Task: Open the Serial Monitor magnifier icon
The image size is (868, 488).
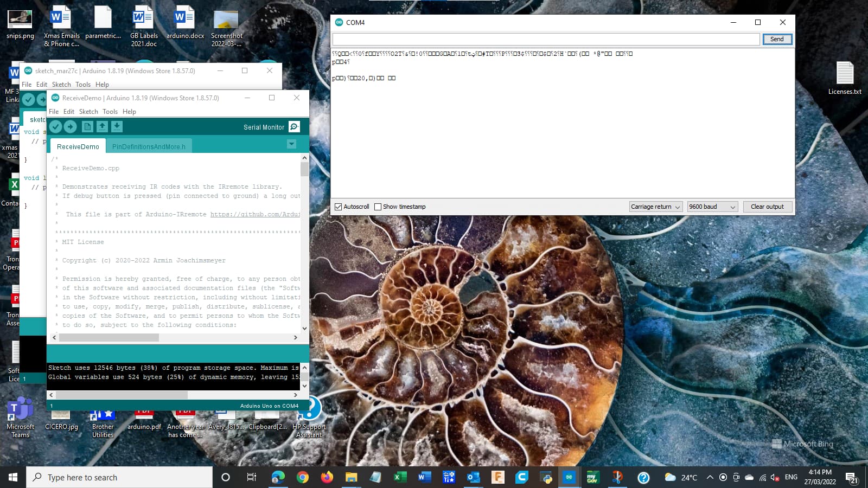Action: 294,127
